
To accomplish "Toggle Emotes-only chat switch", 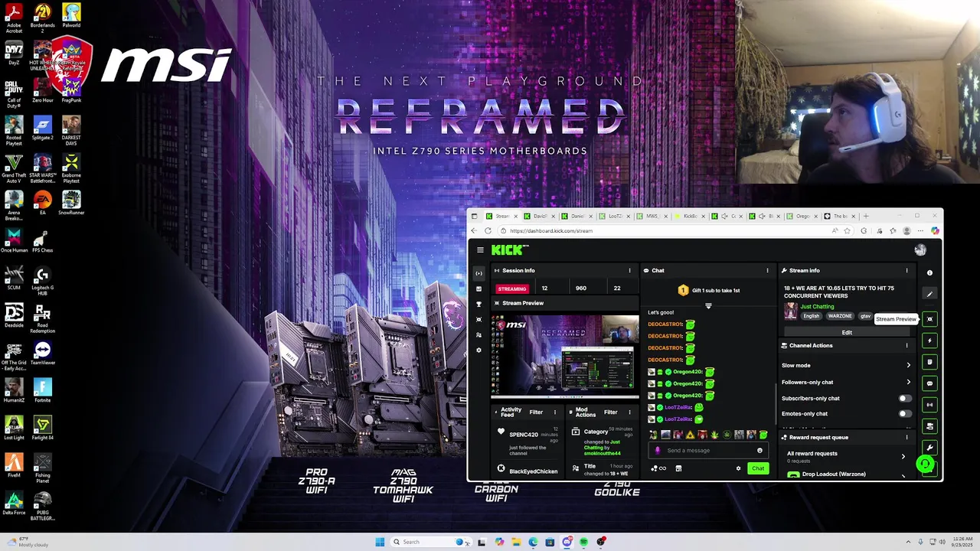I will (905, 414).
